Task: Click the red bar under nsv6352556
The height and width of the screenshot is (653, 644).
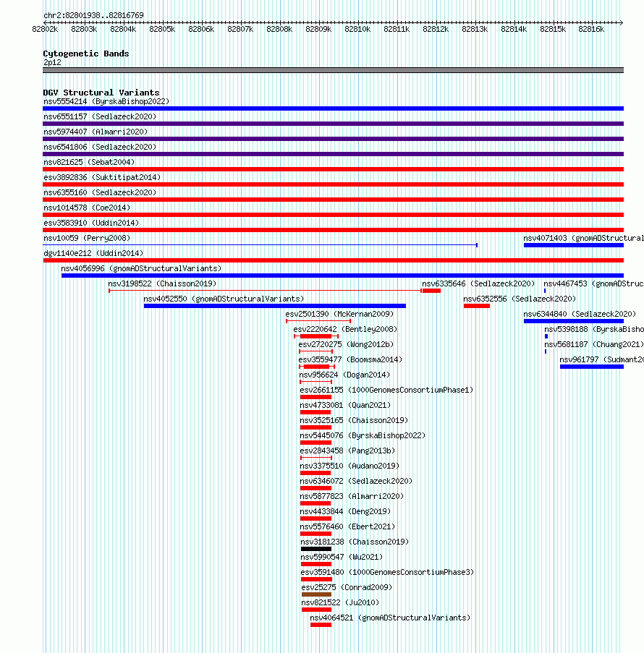Action: point(477,306)
